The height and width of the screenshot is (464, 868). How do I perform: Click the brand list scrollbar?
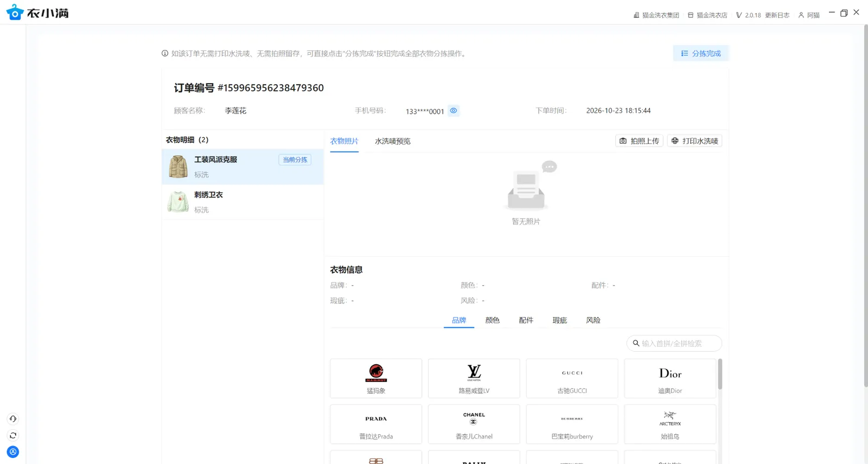(x=720, y=374)
